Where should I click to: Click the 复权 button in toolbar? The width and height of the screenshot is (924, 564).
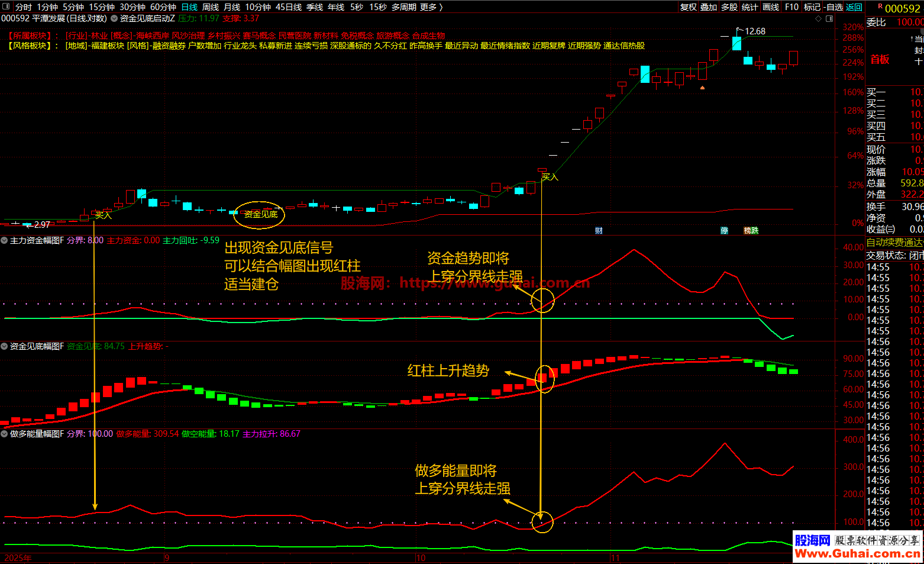click(689, 7)
